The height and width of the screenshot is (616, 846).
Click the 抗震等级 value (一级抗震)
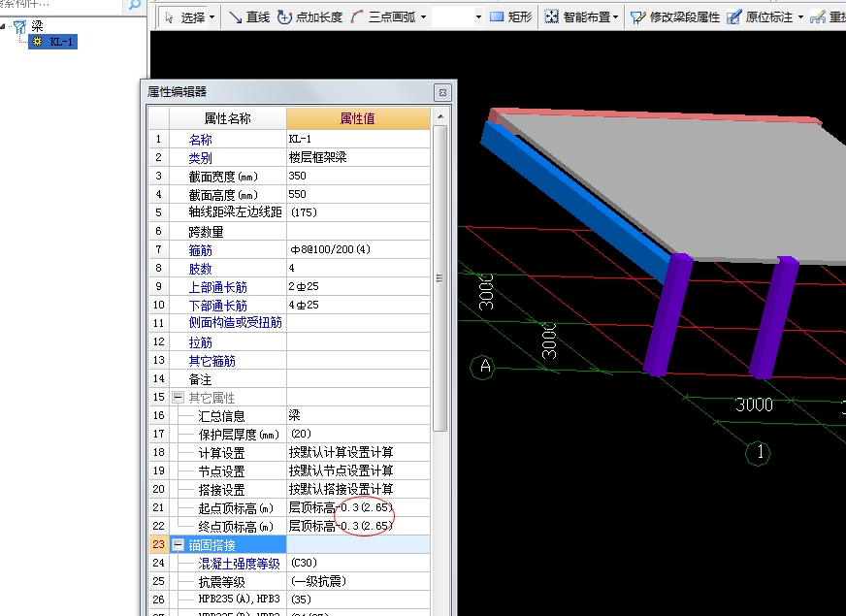click(358, 581)
